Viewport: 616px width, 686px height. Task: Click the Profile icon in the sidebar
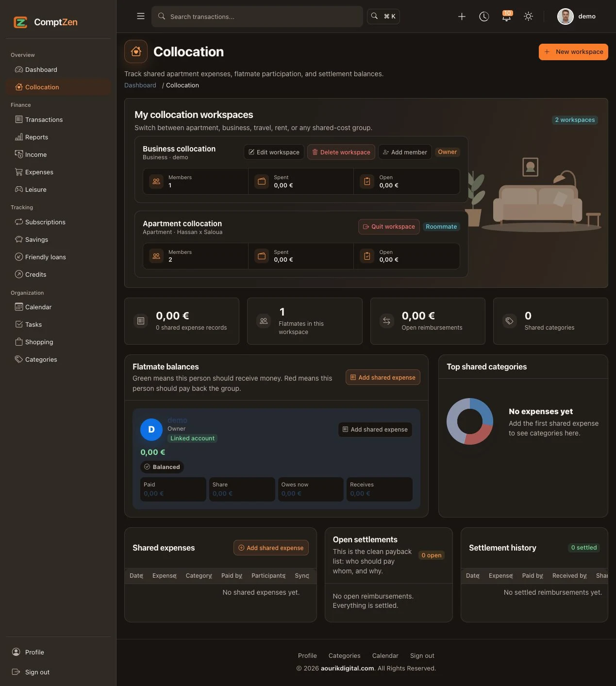coord(16,652)
